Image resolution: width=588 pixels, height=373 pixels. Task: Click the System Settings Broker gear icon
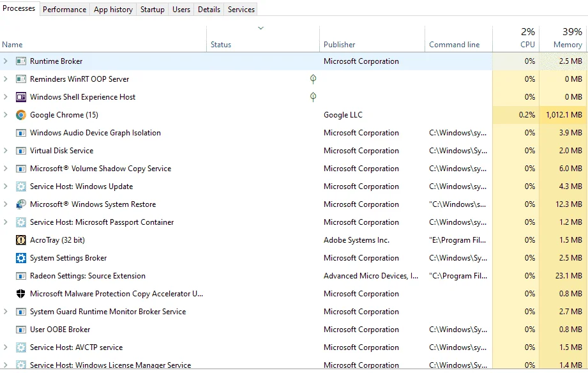click(20, 258)
